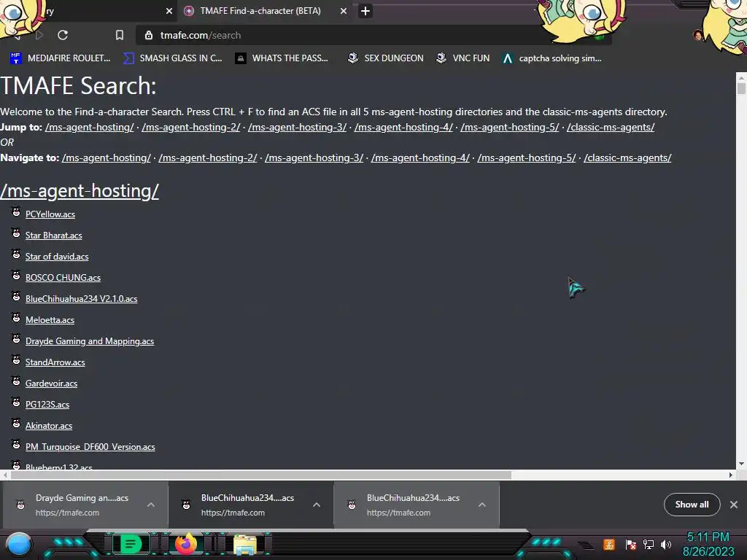Screen dimensions: 747x560
Task: Click the agent icon beside Akinator.acs
Action: click(x=16, y=424)
